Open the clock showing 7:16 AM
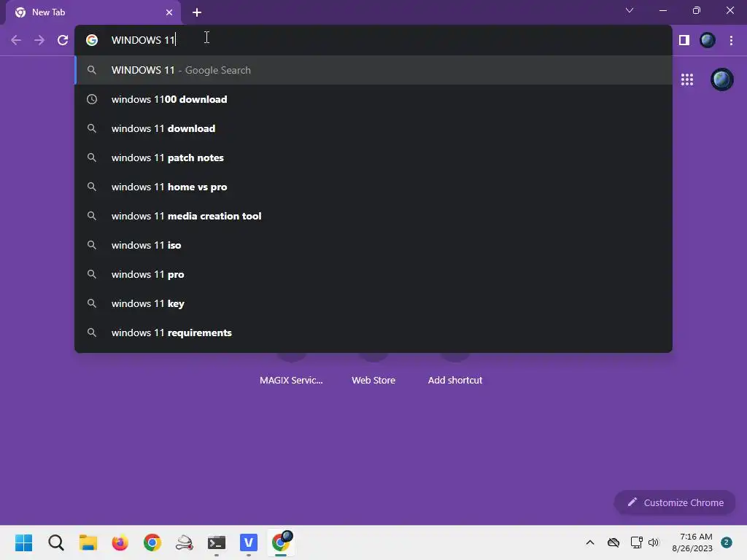The width and height of the screenshot is (747, 560). 692,542
